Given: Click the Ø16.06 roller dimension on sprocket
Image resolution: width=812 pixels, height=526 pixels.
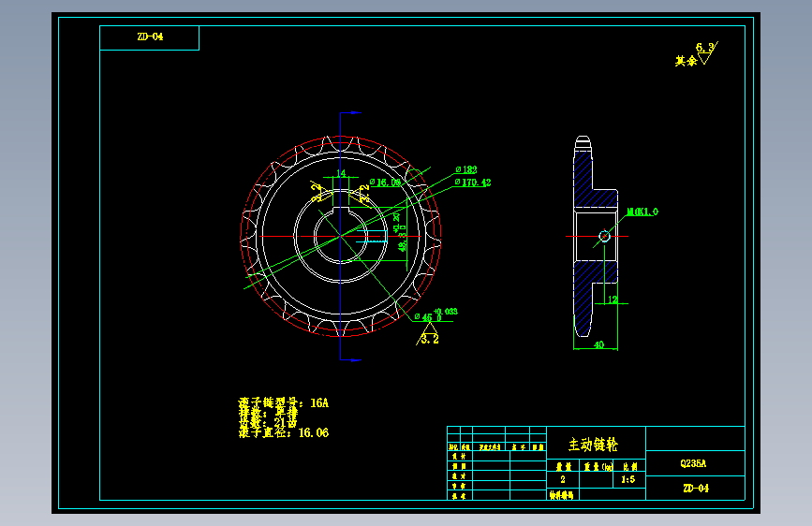Looking at the screenshot, I should tap(385, 183).
